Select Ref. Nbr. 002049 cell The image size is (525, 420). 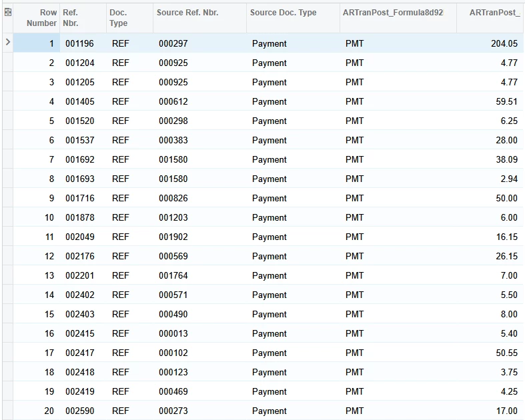pos(83,237)
